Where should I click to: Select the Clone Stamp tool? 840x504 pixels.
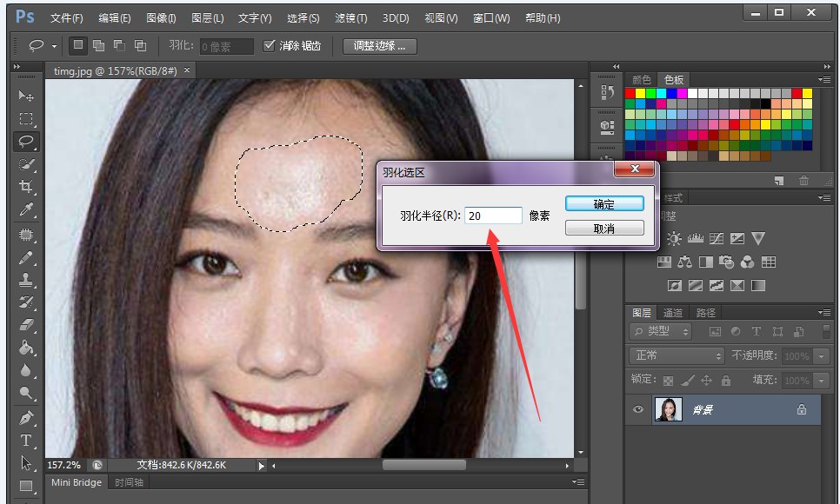(x=26, y=280)
